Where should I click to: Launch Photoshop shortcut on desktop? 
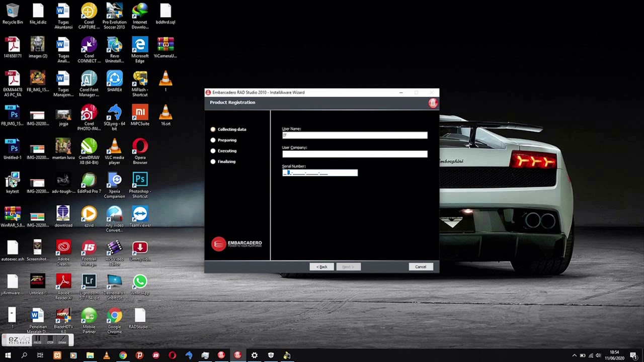tap(140, 185)
